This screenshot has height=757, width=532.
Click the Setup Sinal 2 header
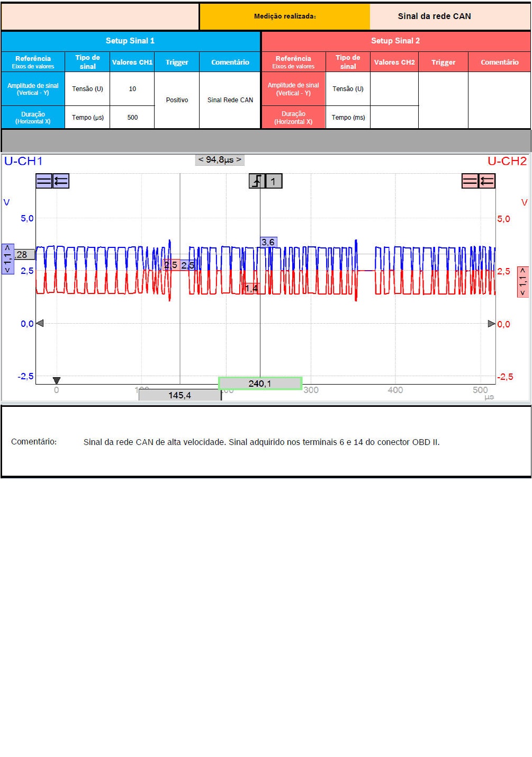click(395, 41)
